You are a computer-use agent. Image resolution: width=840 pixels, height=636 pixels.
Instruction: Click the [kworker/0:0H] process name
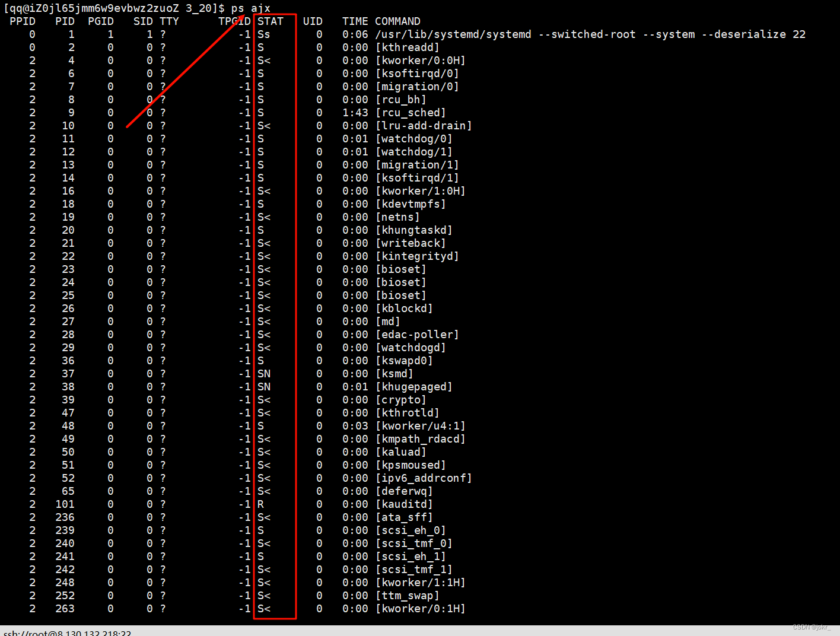(421, 61)
